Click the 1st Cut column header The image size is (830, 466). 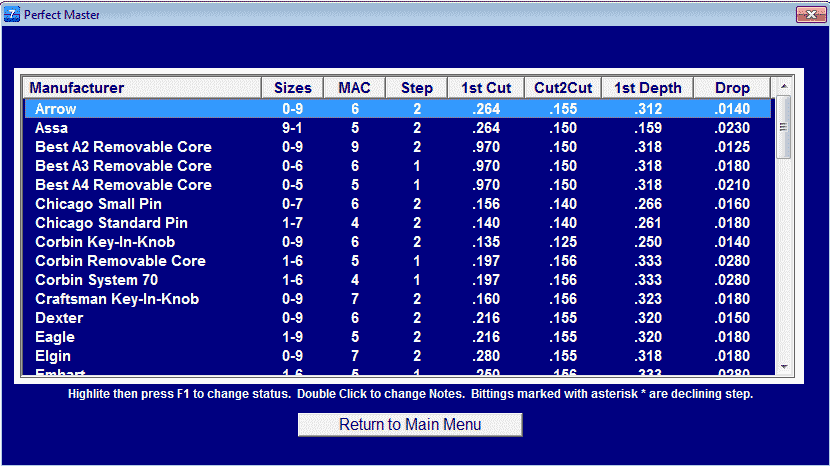coord(486,88)
